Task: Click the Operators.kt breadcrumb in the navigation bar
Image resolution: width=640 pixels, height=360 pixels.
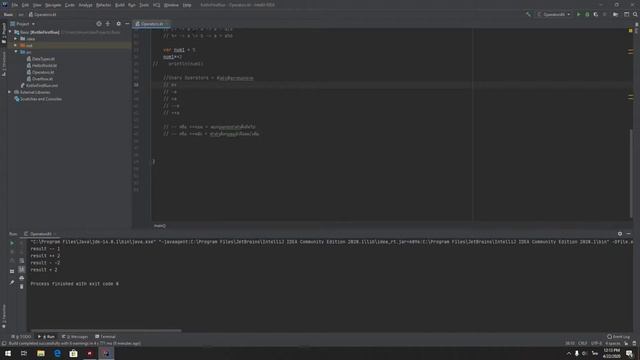Action: tap(42, 14)
